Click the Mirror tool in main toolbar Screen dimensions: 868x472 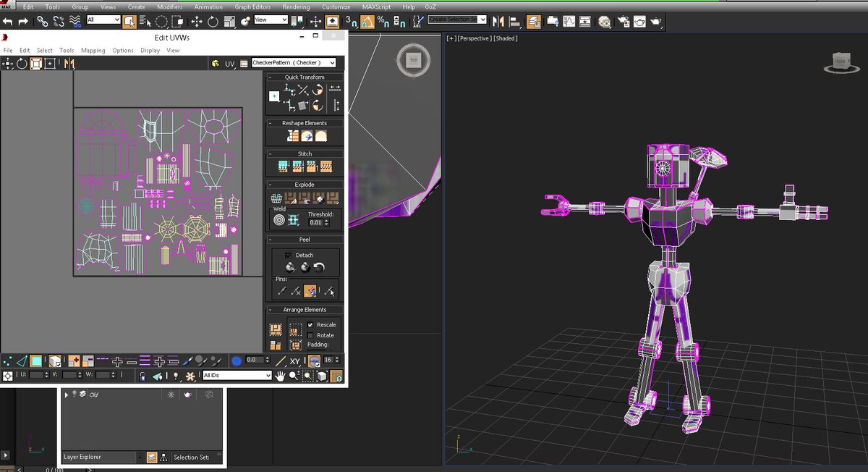[x=498, y=22]
